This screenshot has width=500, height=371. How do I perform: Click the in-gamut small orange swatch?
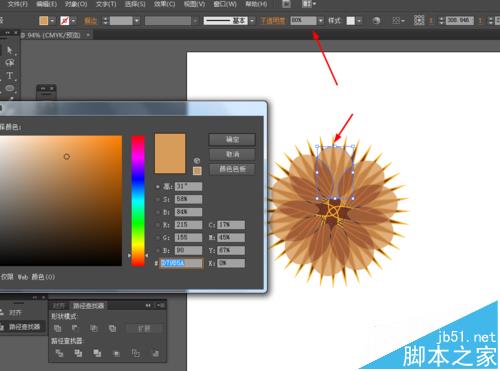point(197,171)
